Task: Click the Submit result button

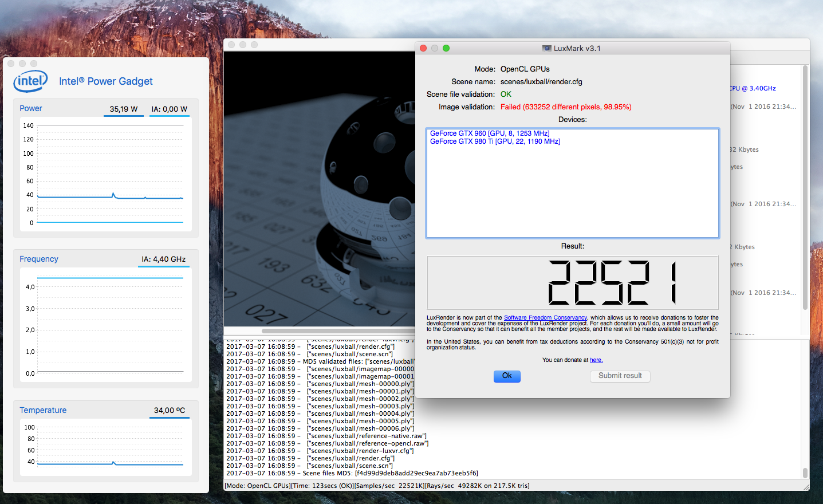Action: point(620,376)
